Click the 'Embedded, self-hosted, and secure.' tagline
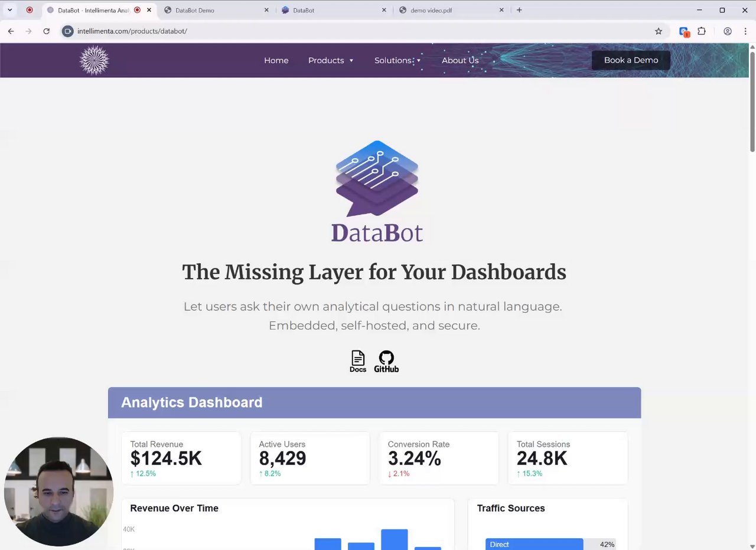The height and width of the screenshot is (550, 756). [x=374, y=325]
